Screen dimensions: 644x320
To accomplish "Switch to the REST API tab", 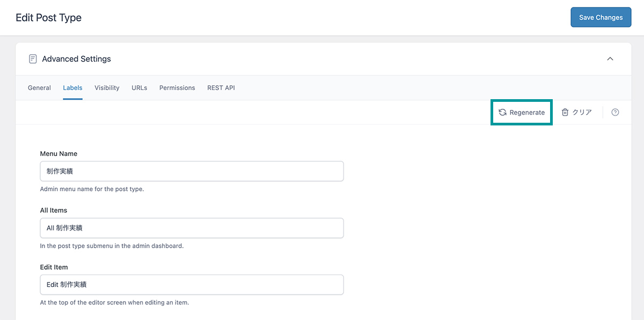I will (x=221, y=88).
